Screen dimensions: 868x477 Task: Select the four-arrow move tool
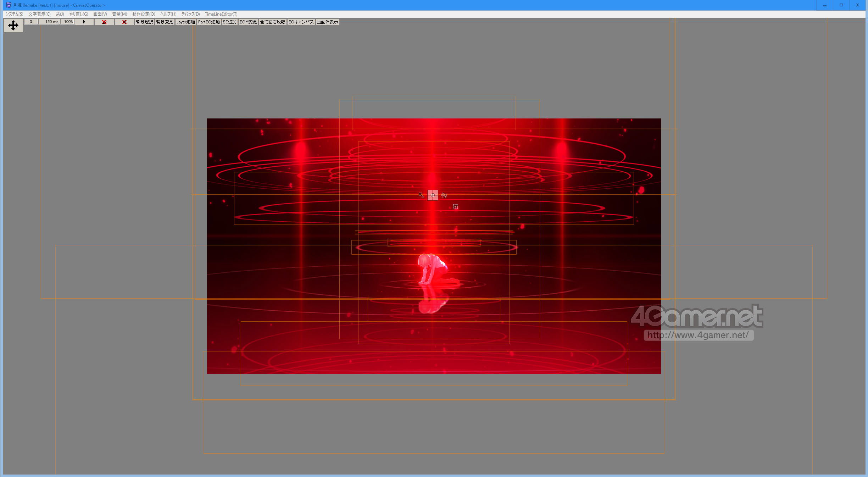13,25
